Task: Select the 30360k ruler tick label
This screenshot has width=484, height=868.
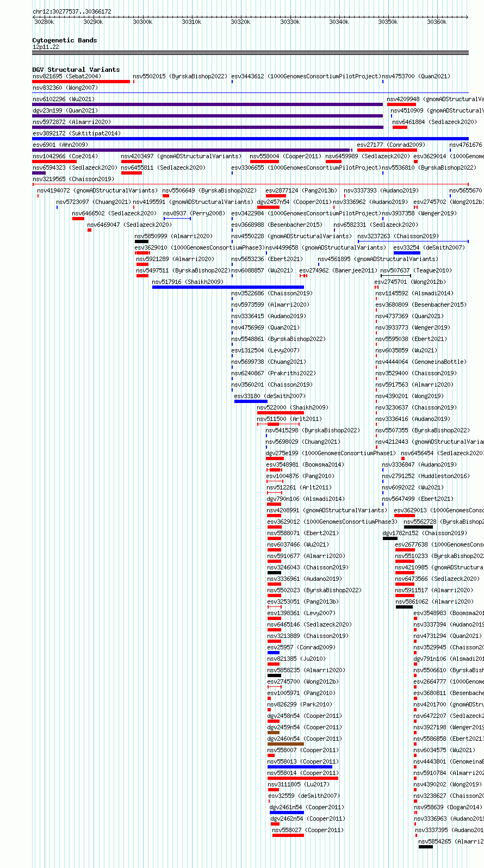Action: tap(437, 22)
